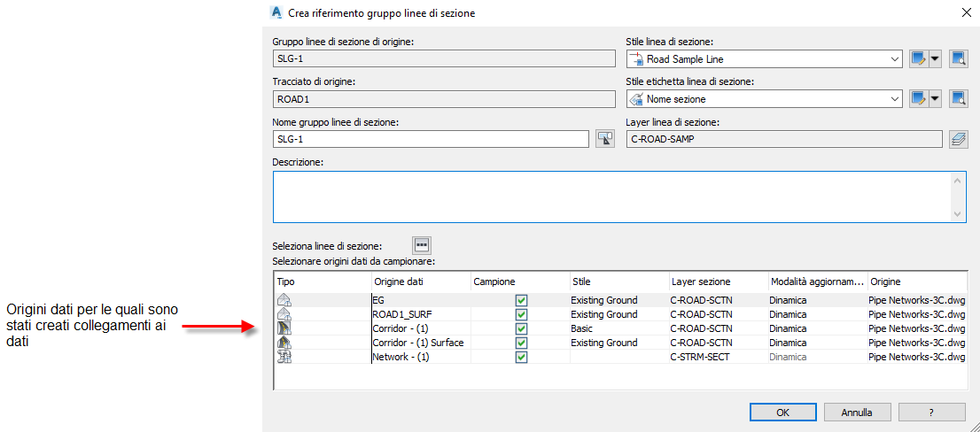Viewport: 980px width, 432px height.
Task: Click the Origine dati column header
Action: (x=420, y=282)
